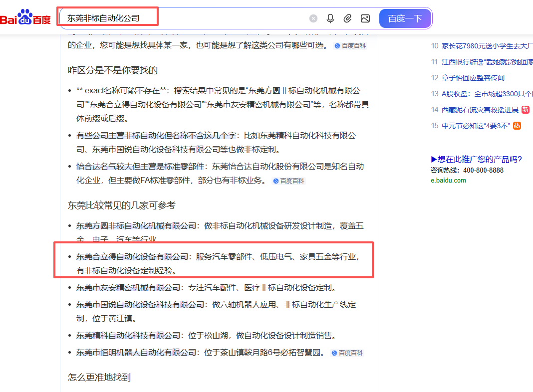Click the heading 怎么更准地找到
533x392 pixels.
(x=99, y=378)
